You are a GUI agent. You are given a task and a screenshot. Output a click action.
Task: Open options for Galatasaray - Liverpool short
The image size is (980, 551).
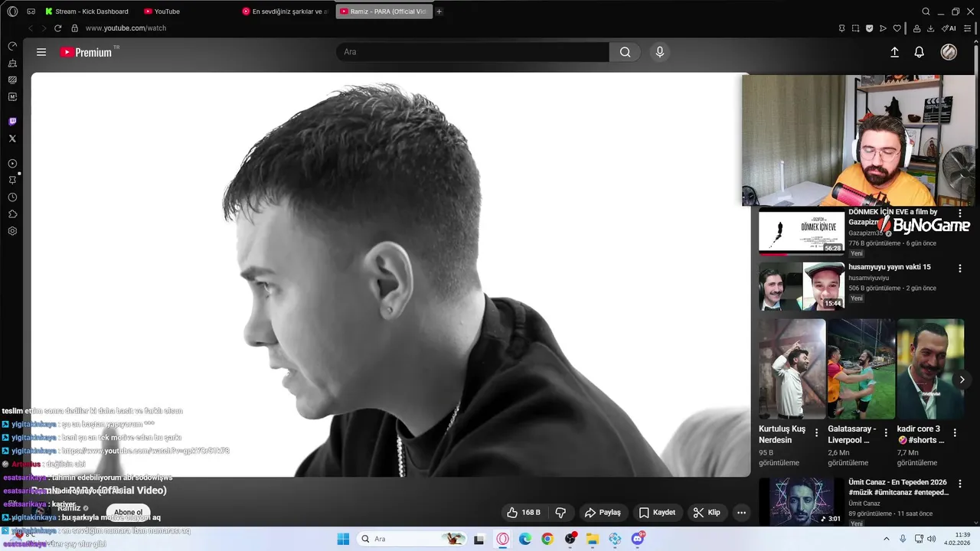coord(886,433)
